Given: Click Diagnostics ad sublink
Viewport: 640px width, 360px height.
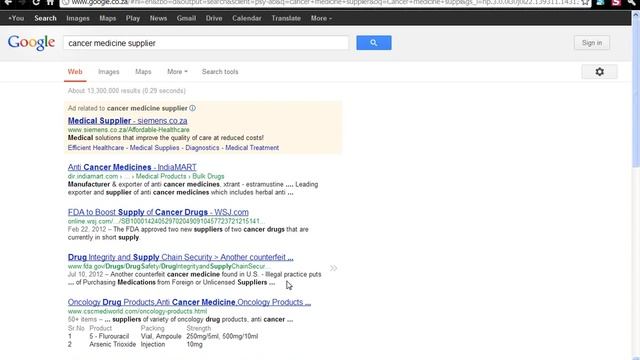Looking at the screenshot, I should (x=202, y=148).
